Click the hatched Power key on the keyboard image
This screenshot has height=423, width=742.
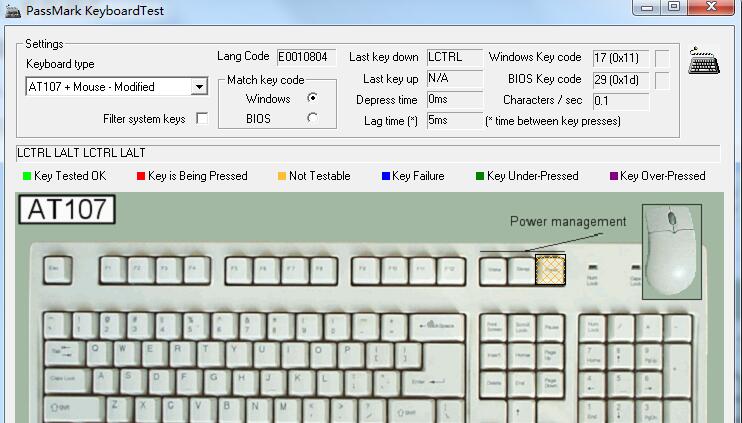550,270
